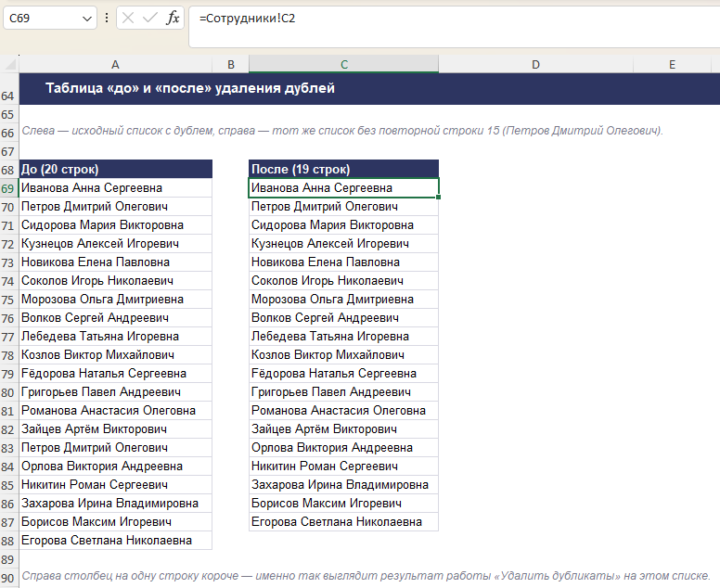Click 'Захарова Ирина Владимировна' in column A
This screenshot has width=720, height=588.
coord(115,503)
